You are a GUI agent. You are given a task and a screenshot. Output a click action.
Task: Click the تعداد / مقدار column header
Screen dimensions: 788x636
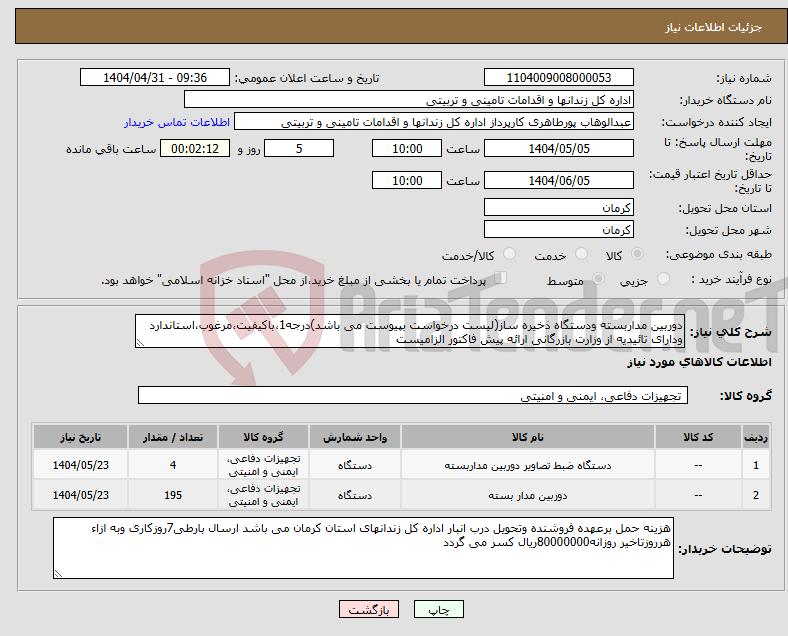point(173,437)
